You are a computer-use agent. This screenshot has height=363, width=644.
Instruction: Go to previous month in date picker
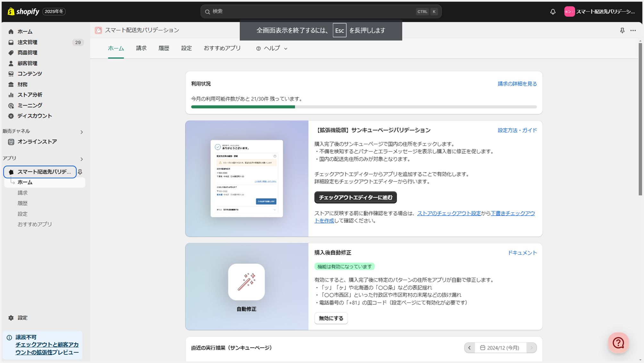point(469,348)
